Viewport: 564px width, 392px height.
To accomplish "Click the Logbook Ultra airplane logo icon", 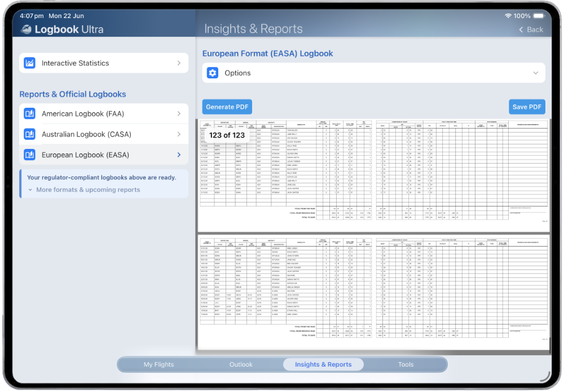I will click(26, 29).
